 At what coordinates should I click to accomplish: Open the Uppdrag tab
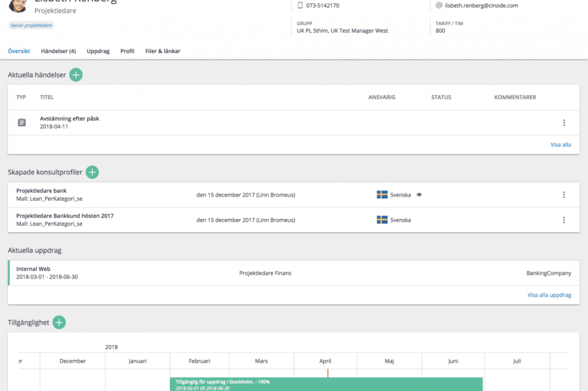[98, 51]
